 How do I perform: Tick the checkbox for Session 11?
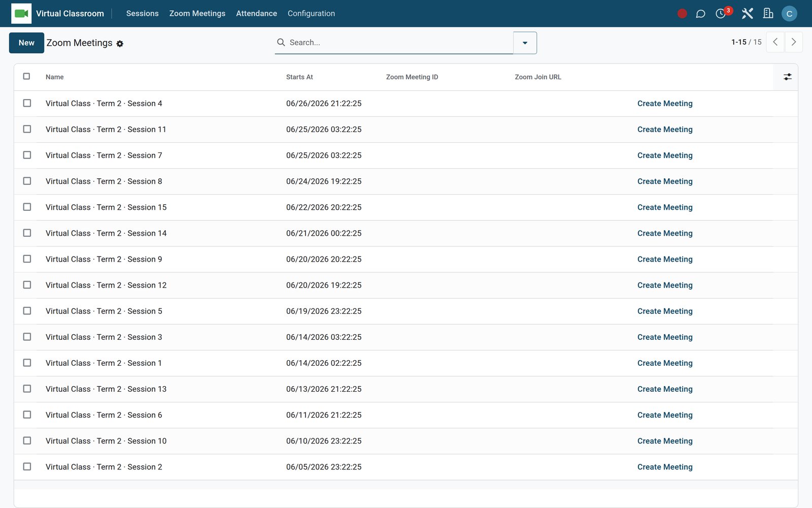point(27,129)
